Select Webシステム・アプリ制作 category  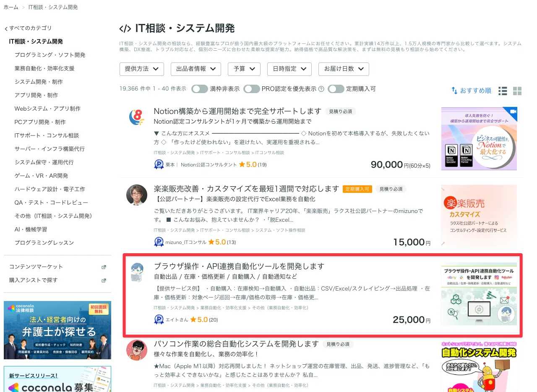click(x=47, y=109)
